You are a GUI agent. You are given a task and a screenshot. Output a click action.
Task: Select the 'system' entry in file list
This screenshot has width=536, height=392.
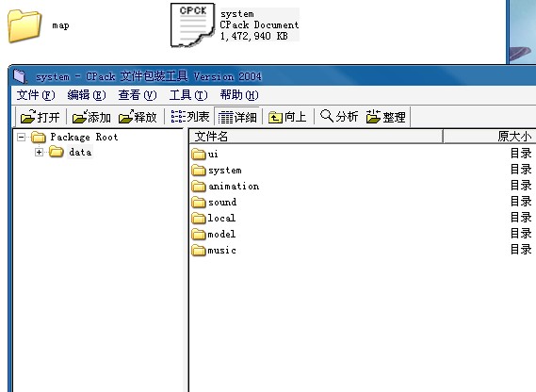[x=225, y=171]
